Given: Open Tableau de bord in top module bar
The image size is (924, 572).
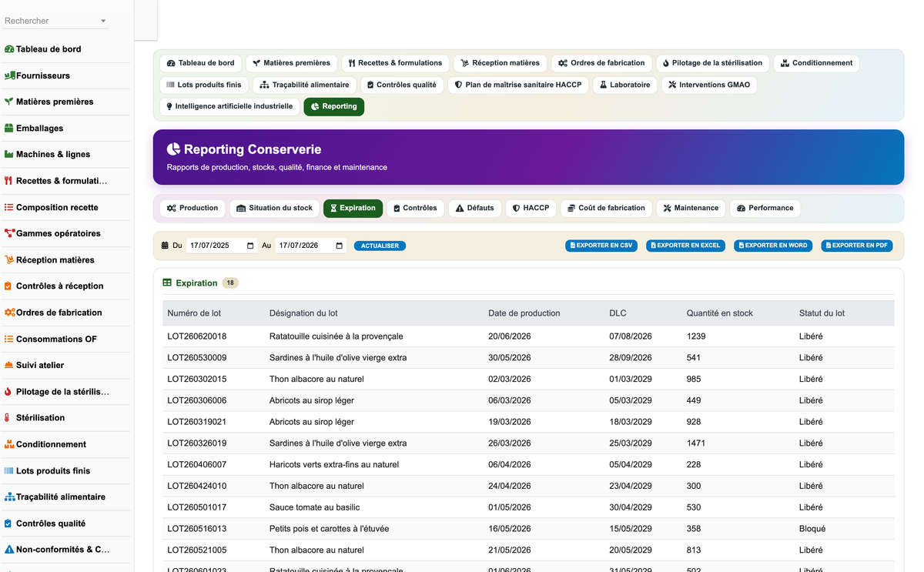Looking at the screenshot, I should (x=200, y=63).
